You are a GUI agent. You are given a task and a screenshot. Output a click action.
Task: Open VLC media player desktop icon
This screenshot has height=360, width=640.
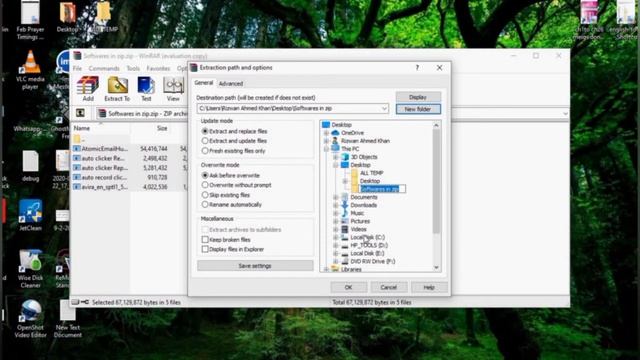[30, 69]
